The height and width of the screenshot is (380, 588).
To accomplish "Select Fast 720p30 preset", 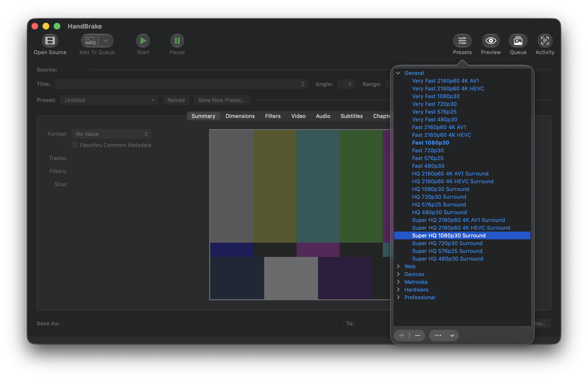I will click(462, 150).
